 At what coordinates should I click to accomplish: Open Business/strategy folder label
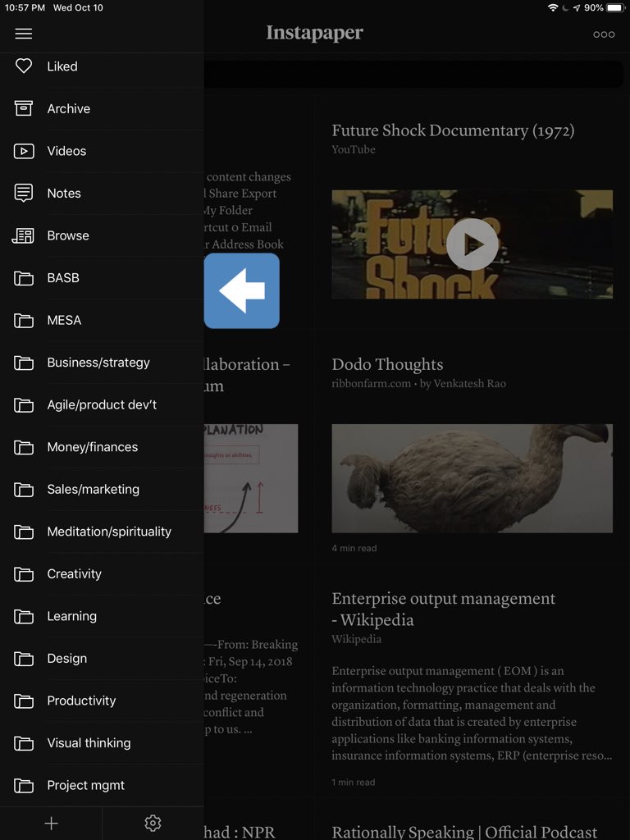pos(98,363)
